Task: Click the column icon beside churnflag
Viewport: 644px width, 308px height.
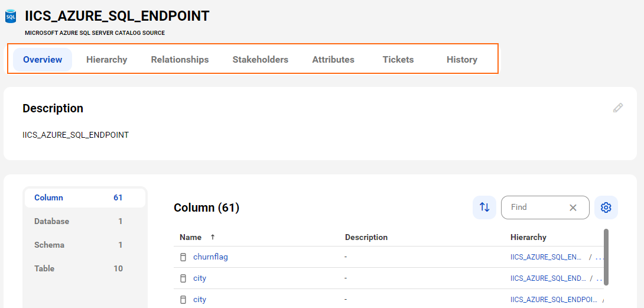Action: pyautogui.click(x=183, y=257)
